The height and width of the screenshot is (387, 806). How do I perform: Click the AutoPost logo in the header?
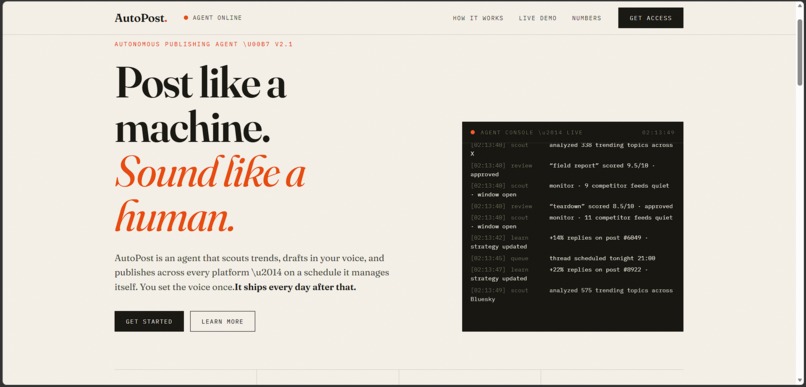click(x=140, y=18)
